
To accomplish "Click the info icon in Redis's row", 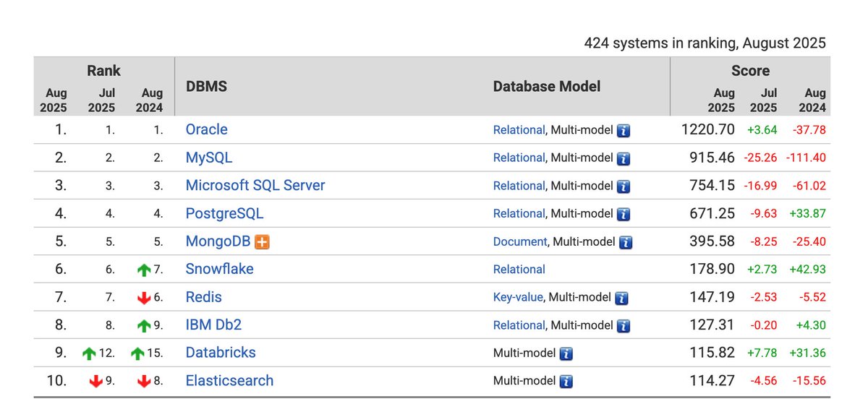I will click(x=621, y=298).
